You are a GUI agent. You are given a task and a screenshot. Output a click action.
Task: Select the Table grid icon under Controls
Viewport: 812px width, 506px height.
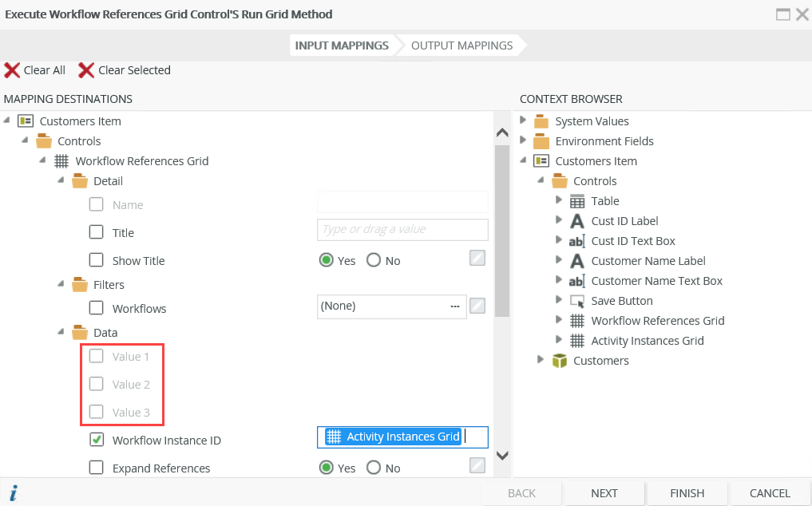click(576, 200)
